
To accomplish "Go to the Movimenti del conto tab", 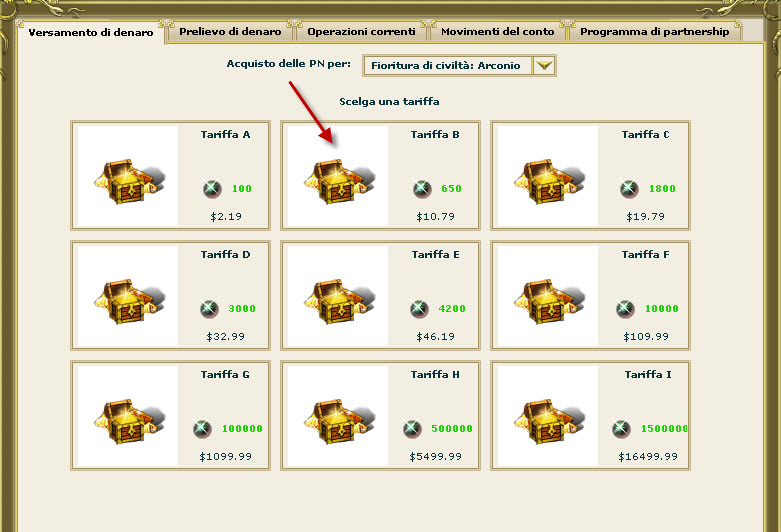I will [498, 31].
